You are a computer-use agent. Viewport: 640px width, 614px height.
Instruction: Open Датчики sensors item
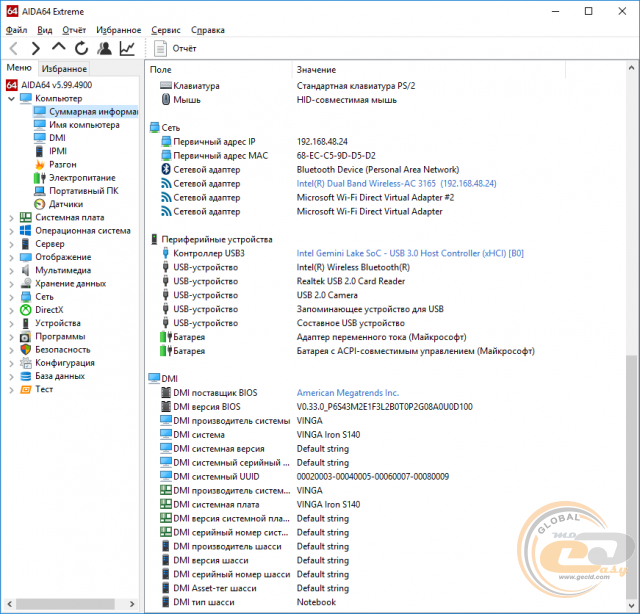click(x=66, y=203)
